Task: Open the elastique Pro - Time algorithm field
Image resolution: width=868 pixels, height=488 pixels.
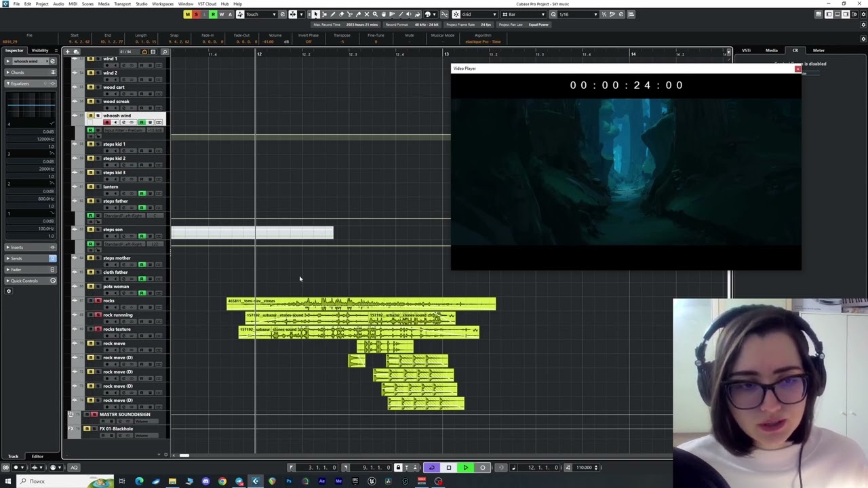Action: click(483, 41)
